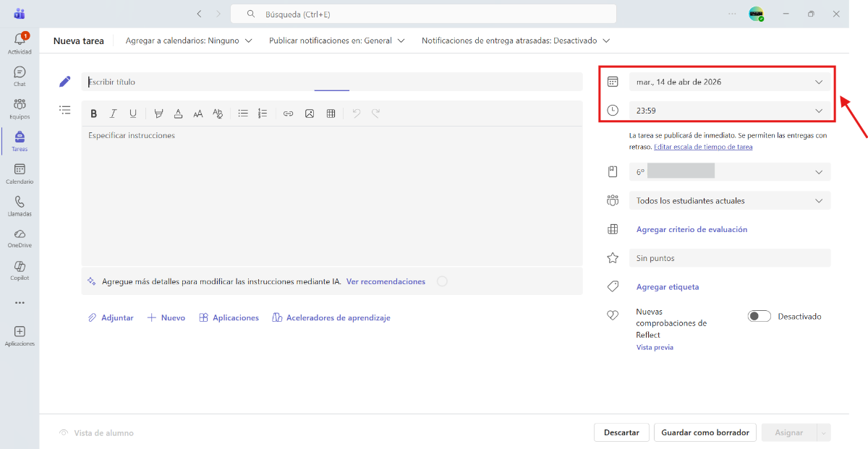Expand Publicar notificaciones en General dropdown
868x449 pixels.
[x=337, y=41]
